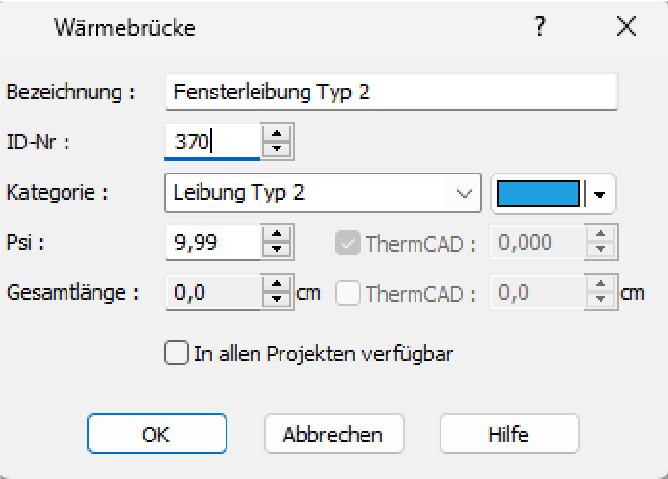
Task: Open the Kategorie dropdown list
Action: click(463, 193)
